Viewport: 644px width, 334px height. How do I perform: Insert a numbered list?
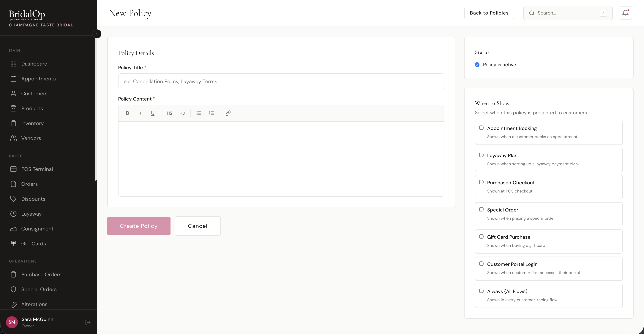click(x=211, y=113)
